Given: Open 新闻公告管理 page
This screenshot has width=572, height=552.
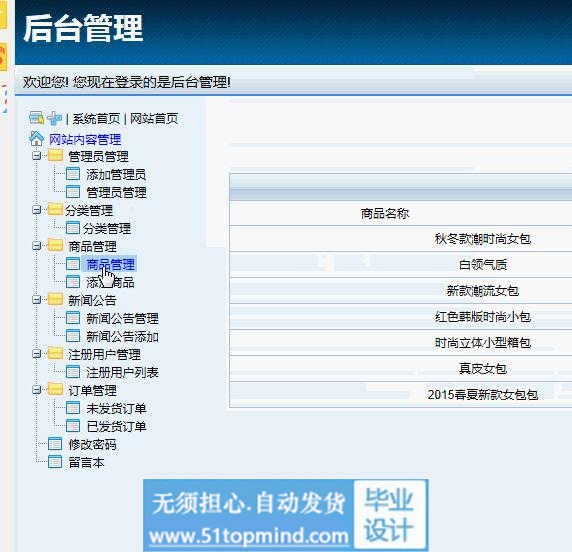Looking at the screenshot, I should [x=122, y=318].
